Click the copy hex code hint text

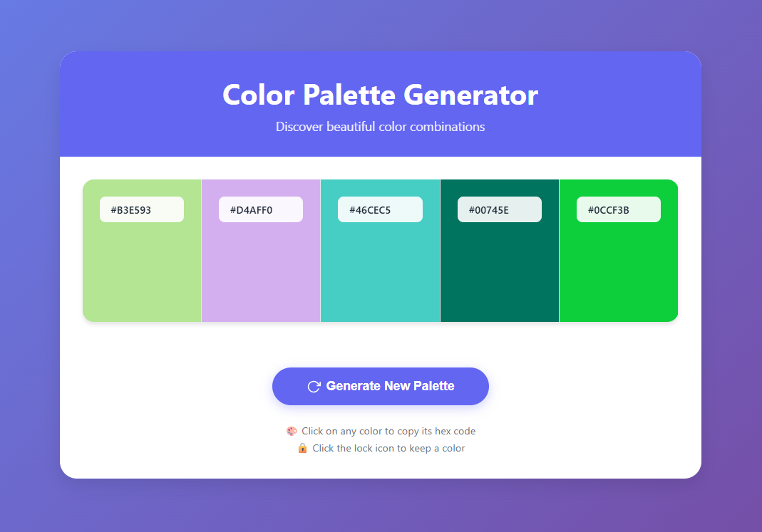pyautogui.click(x=388, y=431)
